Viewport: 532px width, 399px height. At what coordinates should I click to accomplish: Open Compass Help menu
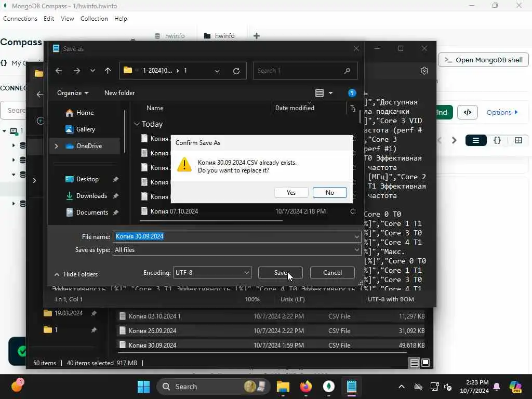pyautogui.click(x=121, y=19)
